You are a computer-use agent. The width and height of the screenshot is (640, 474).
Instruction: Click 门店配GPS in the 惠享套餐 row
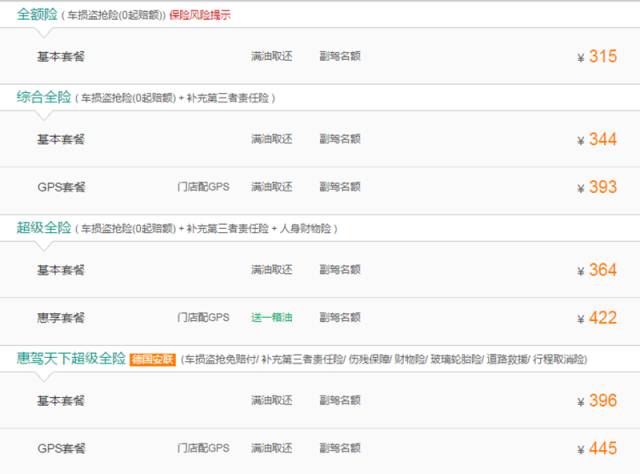(x=203, y=318)
